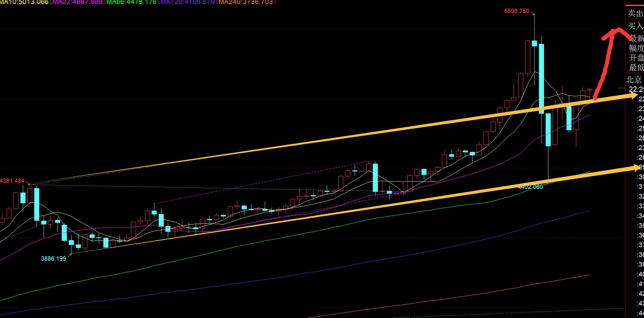Click the 买入 (buy) row label
644x318 pixels.
(635, 26)
